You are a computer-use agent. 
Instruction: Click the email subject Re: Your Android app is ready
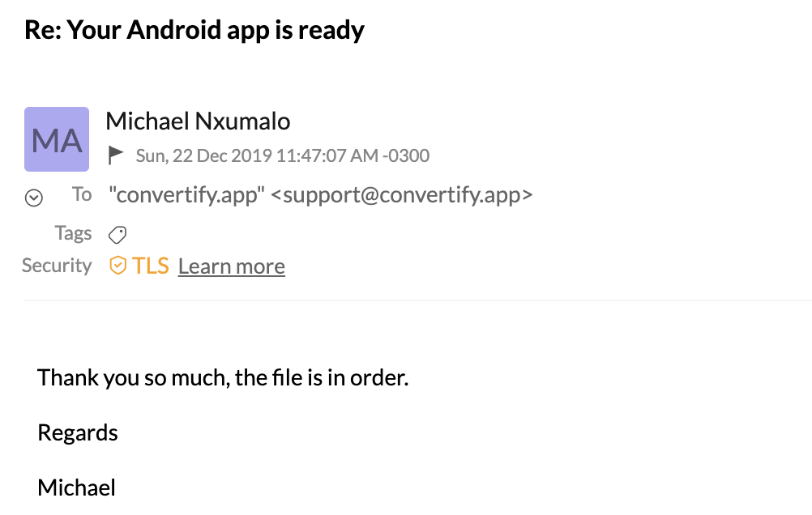point(194,29)
